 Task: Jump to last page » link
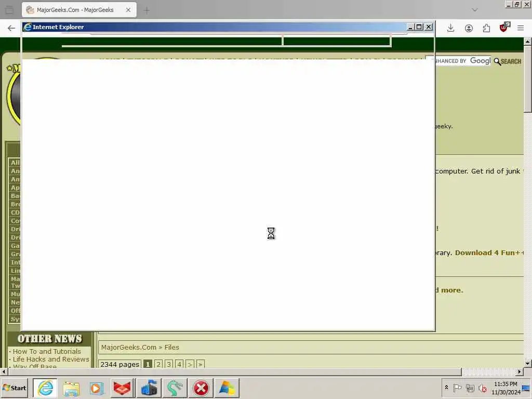point(200,364)
